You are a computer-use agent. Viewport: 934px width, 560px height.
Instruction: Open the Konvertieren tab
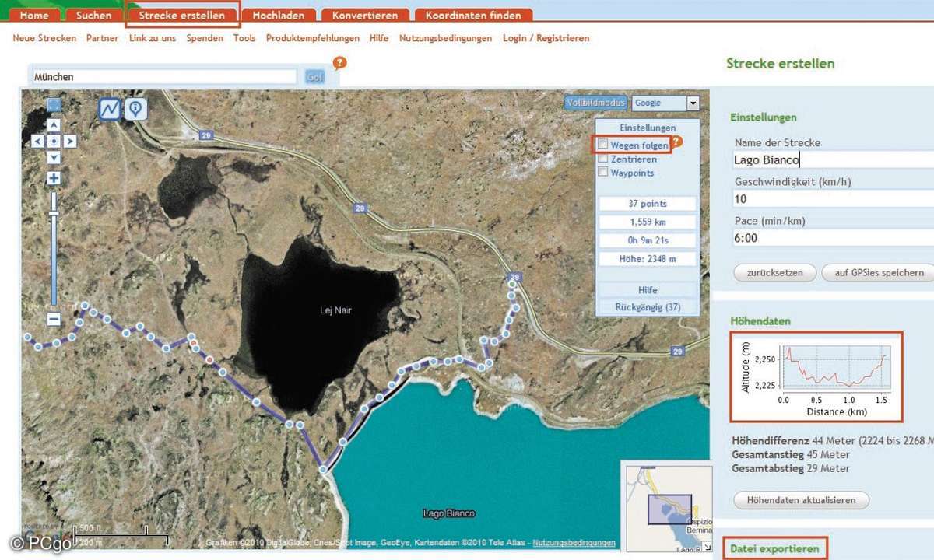click(365, 16)
